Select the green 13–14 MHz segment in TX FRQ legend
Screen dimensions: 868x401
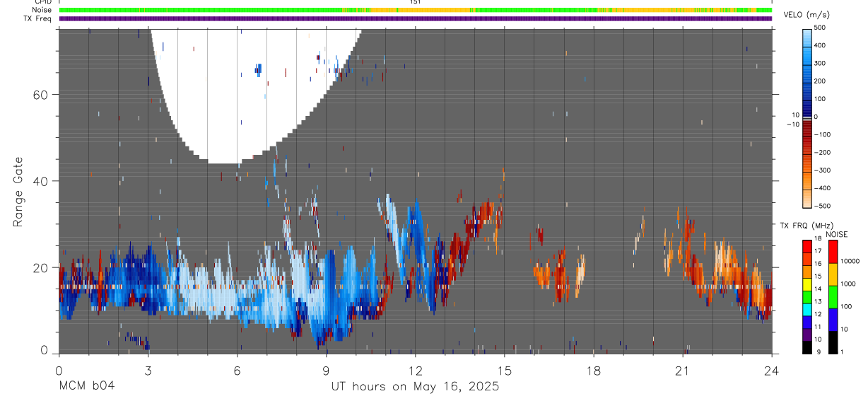pyautogui.click(x=808, y=296)
